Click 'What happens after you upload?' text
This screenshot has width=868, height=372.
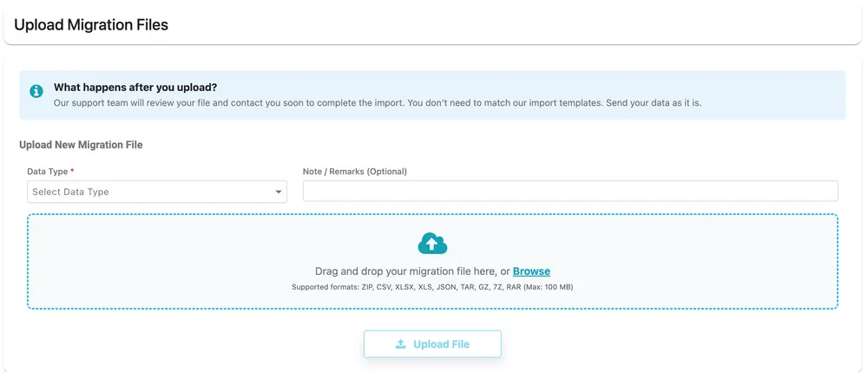coord(135,88)
